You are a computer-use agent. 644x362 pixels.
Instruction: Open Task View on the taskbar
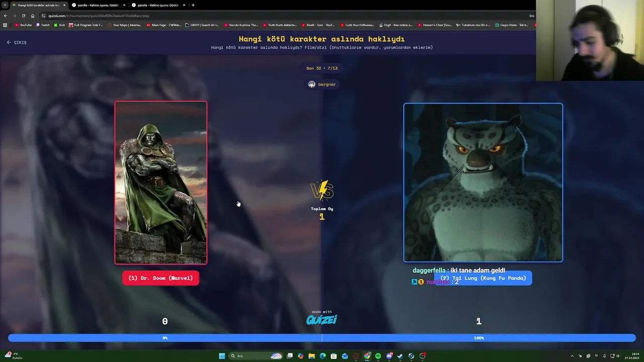[290, 356]
